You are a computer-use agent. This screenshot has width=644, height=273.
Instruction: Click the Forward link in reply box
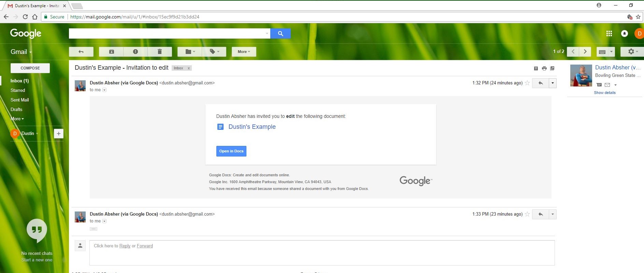(x=145, y=246)
